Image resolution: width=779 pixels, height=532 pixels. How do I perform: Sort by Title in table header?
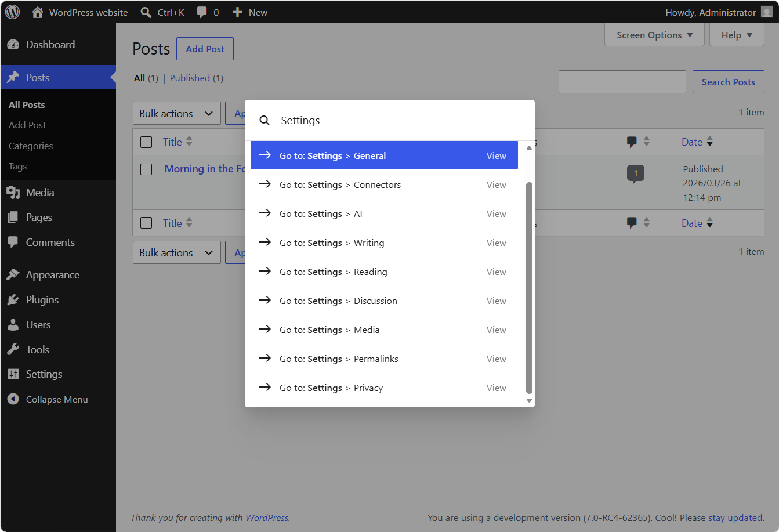pyautogui.click(x=177, y=142)
